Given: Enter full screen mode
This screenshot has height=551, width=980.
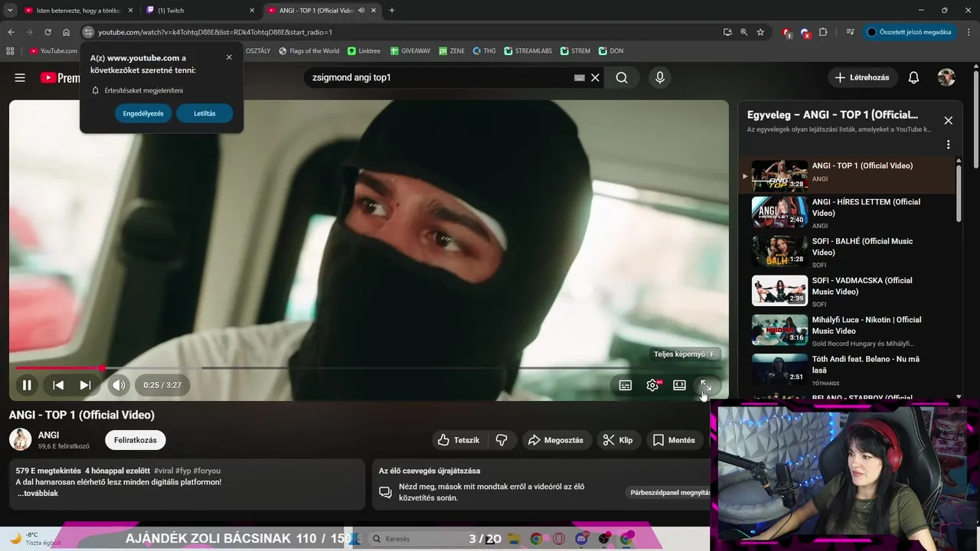Looking at the screenshot, I should [x=706, y=385].
